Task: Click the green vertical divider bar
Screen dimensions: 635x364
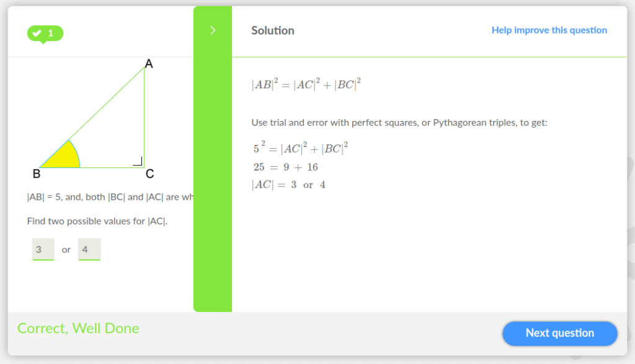Action: pyautogui.click(x=213, y=170)
